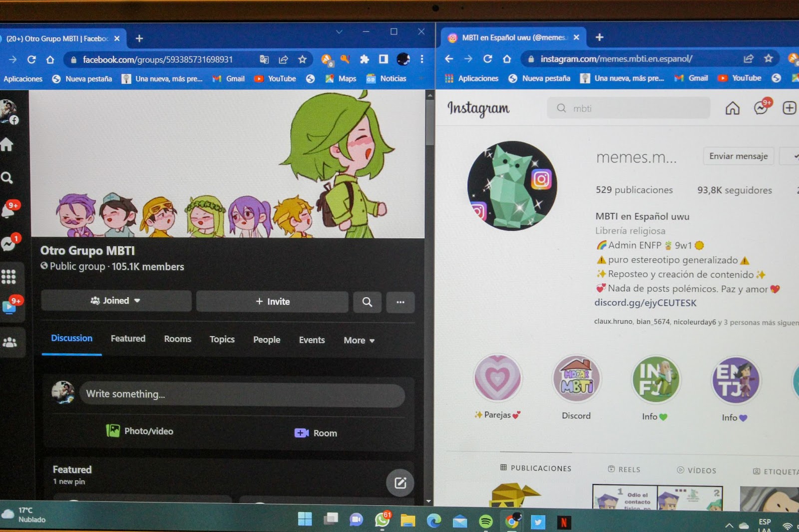Image resolution: width=799 pixels, height=532 pixels.
Task: Expand the Joined dropdown button
Action: pyautogui.click(x=116, y=300)
